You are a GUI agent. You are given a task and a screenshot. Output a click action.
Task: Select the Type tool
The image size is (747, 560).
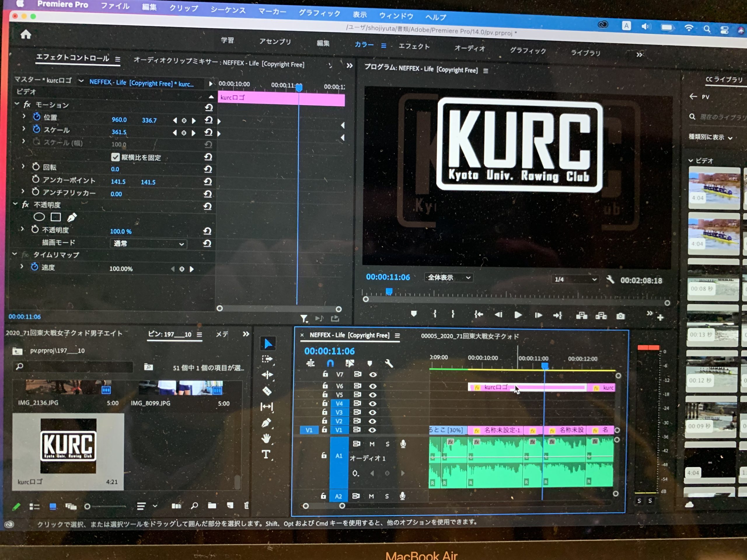tap(266, 454)
